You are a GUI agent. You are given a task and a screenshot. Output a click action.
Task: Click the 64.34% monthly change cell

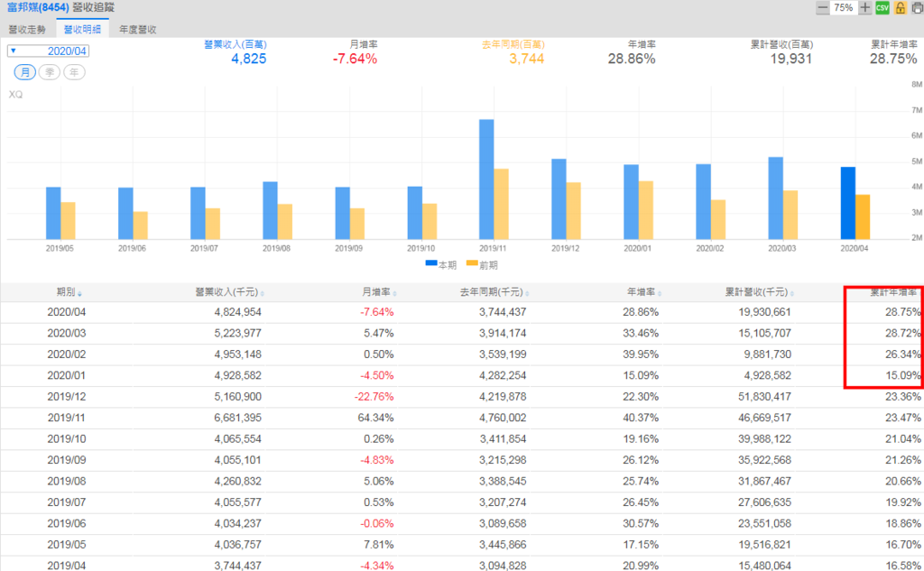(x=375, y=419)
